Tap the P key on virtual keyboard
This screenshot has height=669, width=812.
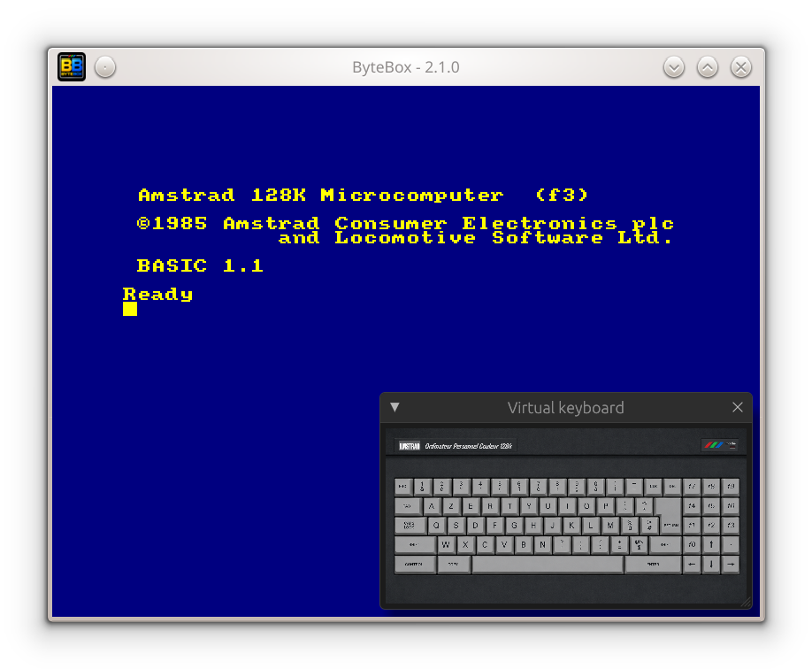click(605, 506)
